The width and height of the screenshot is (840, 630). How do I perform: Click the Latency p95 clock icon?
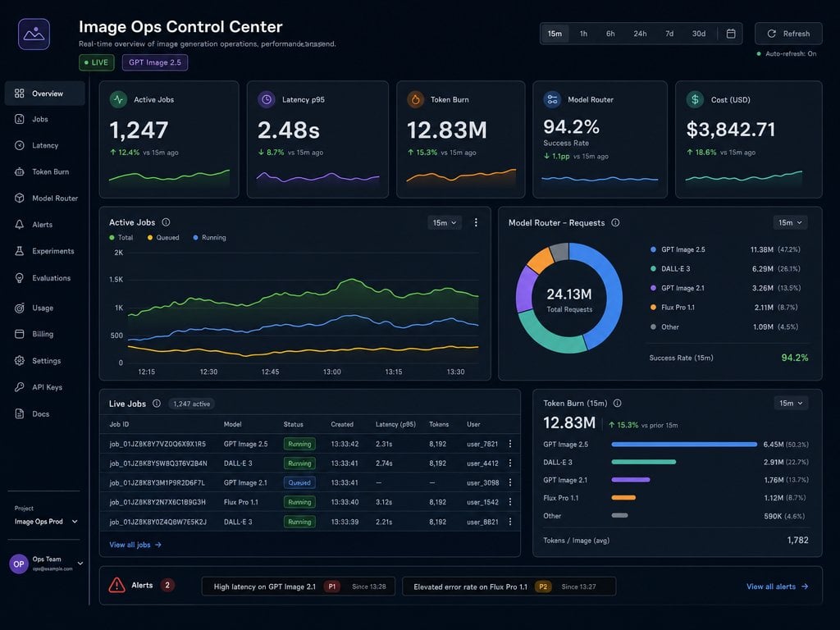coord(267,99)
